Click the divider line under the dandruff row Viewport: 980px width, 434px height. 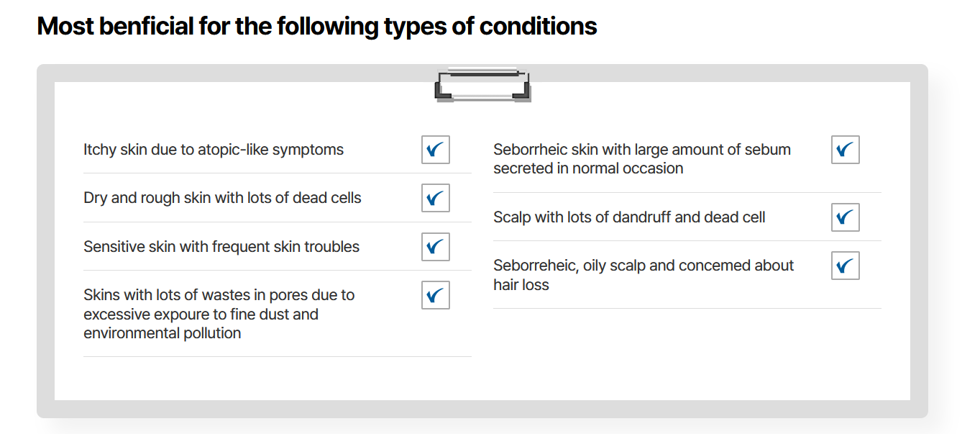687,241
